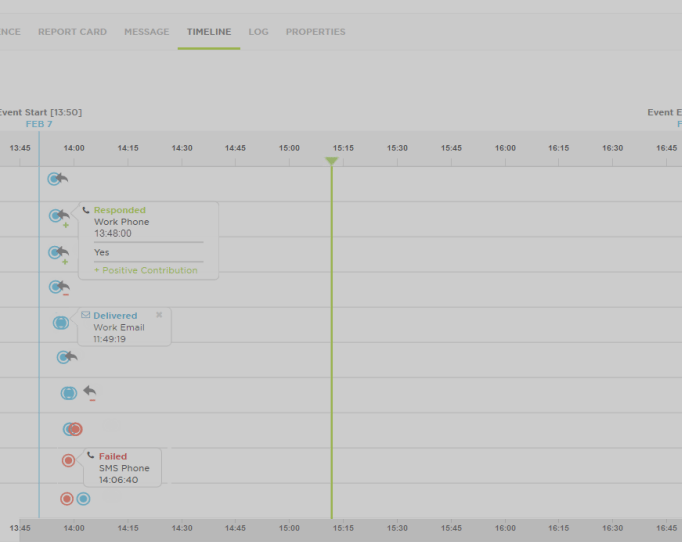The width and height of the screenshot is (682, 542).
Task: Open the Message tab
Action: coord(147,32)
